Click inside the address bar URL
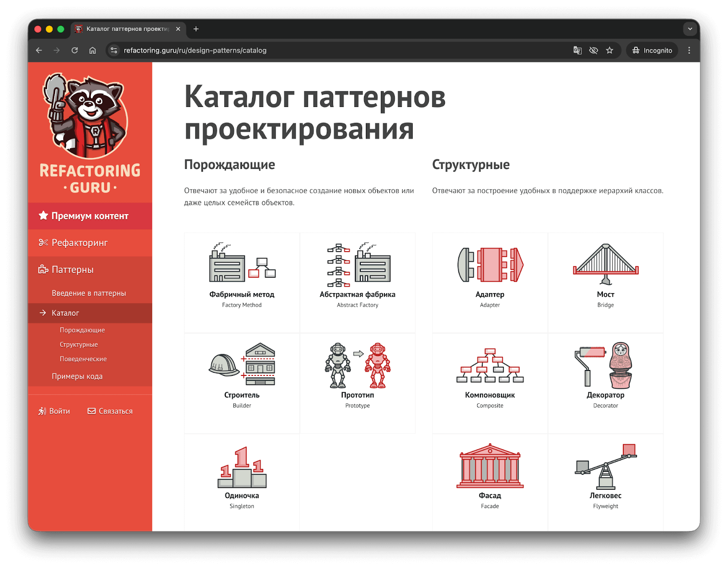 [x=196, y=51]
